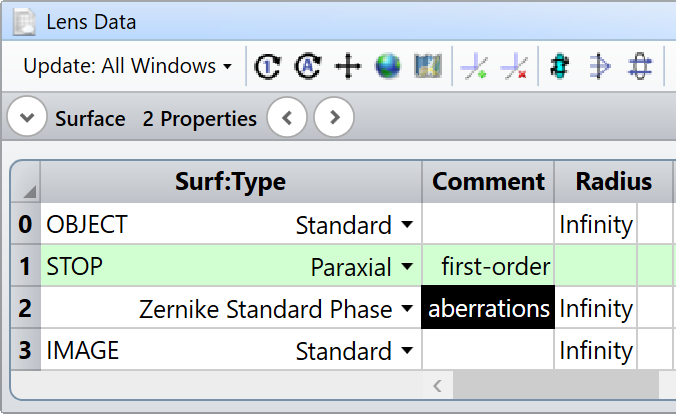
Task: Click the globe icon in toolbar
Action: coord(388,67)
